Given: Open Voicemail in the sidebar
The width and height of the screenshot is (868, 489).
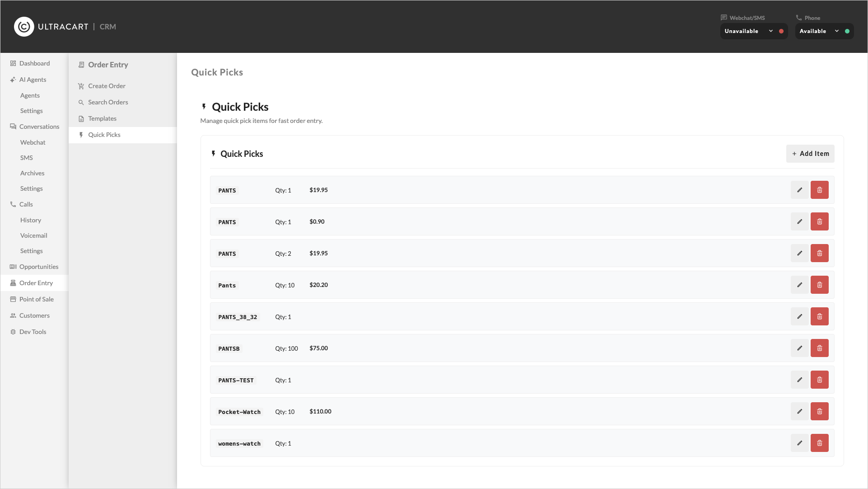Looking at the screenshot, I should 33,235.
